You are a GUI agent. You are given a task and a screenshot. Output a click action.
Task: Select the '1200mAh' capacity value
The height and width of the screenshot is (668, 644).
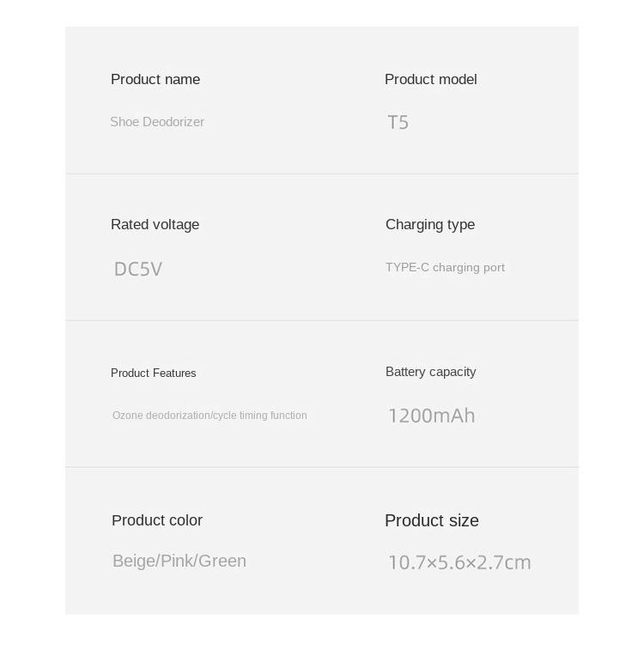(x=431, y=416)
